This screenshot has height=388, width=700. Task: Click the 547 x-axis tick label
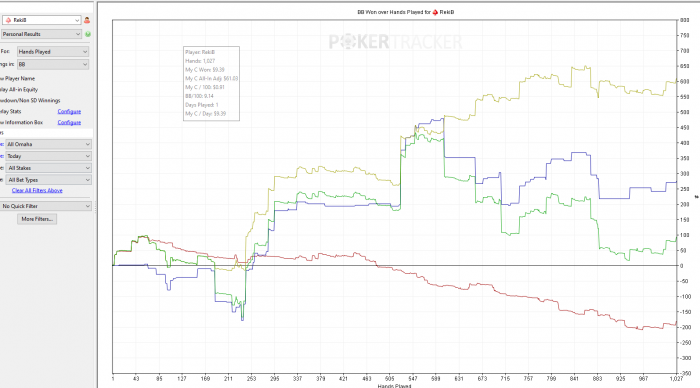point(412,379)
